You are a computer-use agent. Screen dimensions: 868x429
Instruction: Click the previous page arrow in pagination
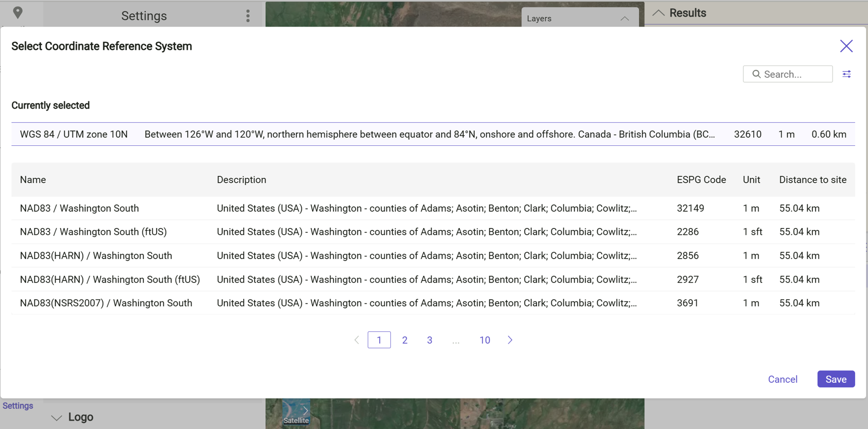[x=356, y=340]
